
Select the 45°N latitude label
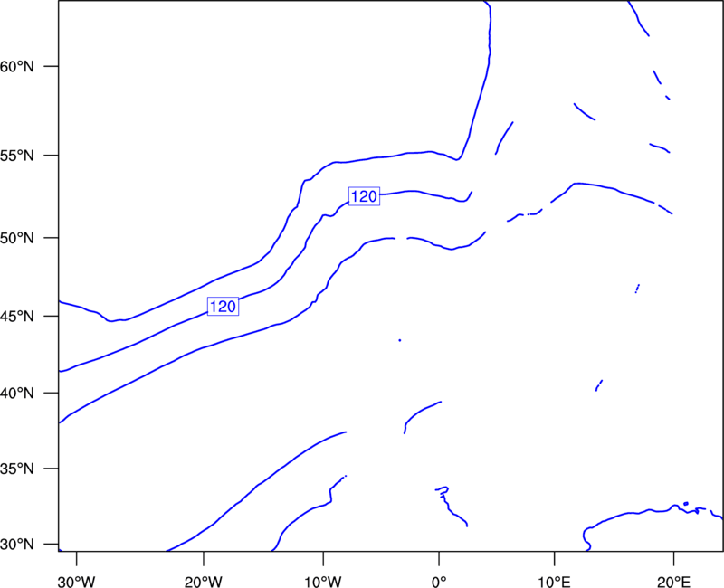point(17,317)
